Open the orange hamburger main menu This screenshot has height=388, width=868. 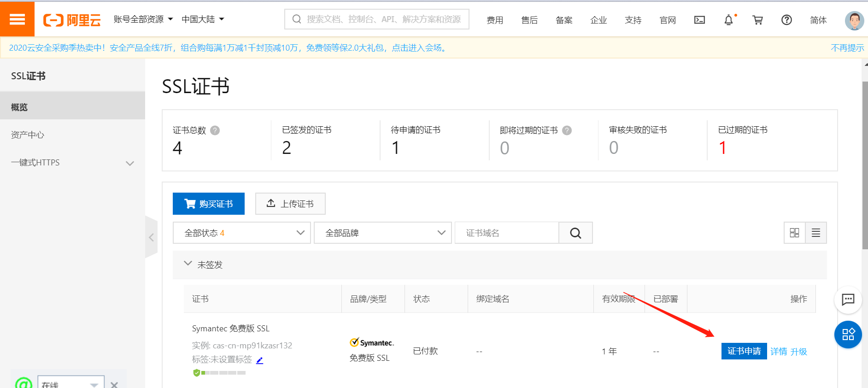click(17, 19)
